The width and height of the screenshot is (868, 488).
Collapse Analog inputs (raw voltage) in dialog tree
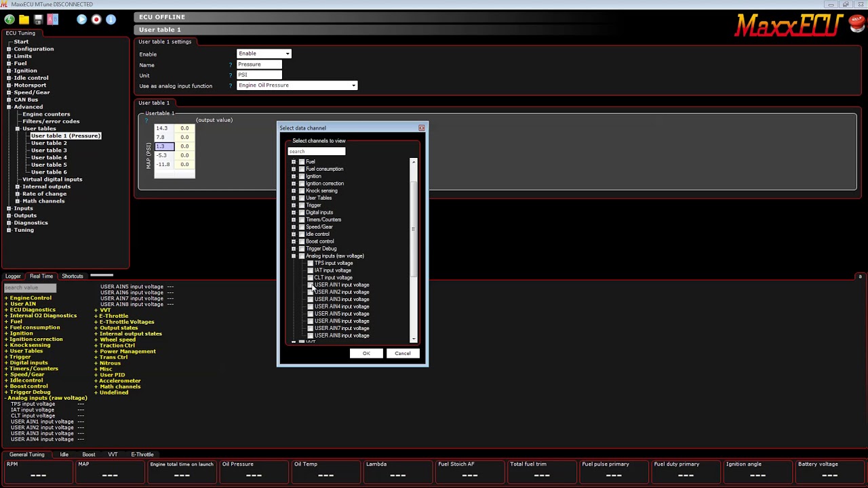294,256
